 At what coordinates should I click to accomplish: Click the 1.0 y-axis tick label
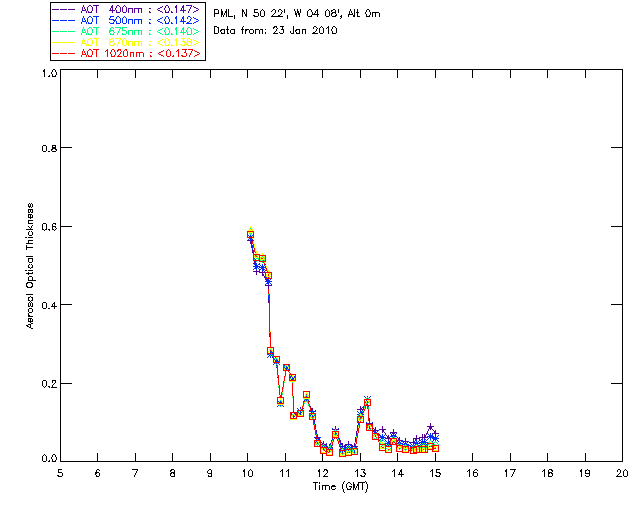point(49,73)
